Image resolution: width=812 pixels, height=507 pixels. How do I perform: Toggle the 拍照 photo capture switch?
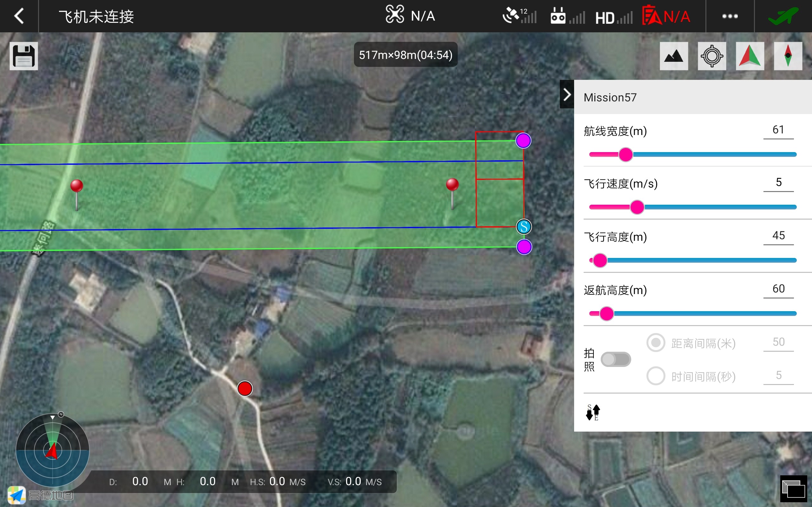[615, 359]
